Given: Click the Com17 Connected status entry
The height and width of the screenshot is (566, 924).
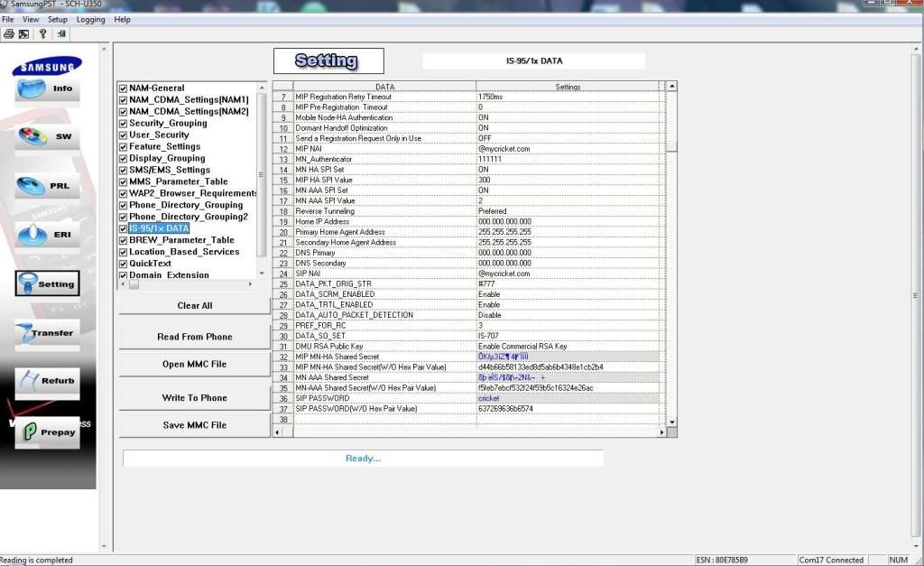Looking at the screenshot, I should coord(831,560).
